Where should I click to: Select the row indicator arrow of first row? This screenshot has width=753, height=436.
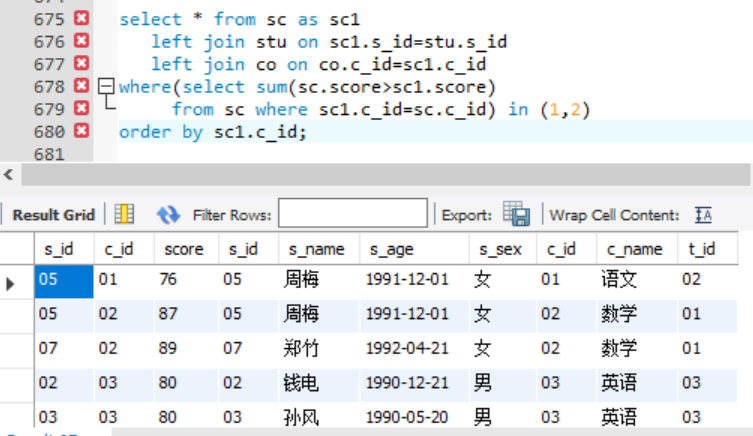pos(12,283)
